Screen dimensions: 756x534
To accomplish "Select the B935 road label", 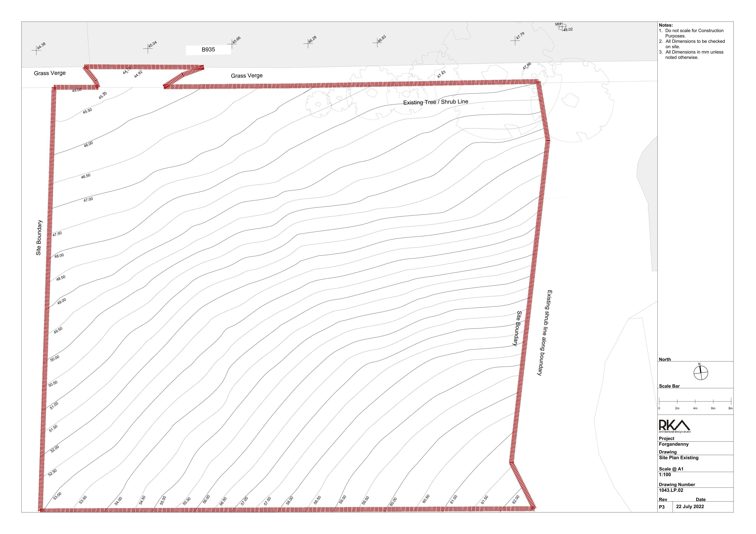I will tap(208, 50).
